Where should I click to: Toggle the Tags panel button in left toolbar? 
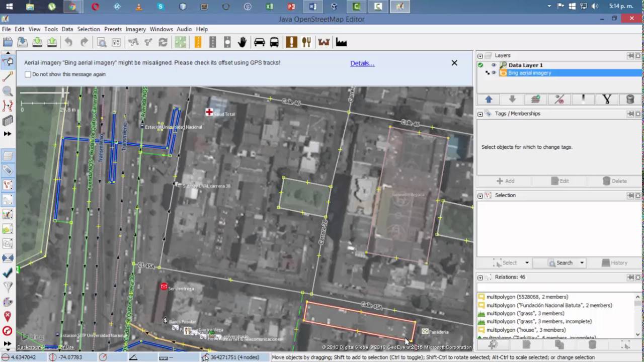coord(8,170)
